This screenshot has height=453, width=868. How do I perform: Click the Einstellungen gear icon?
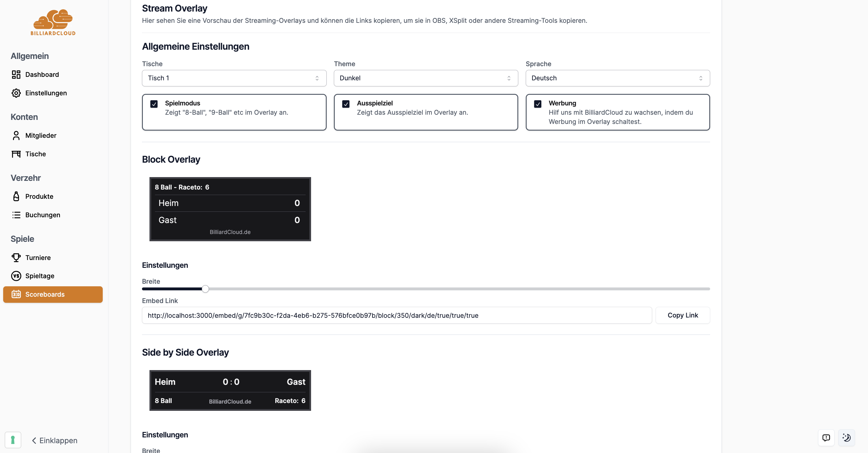16,93
